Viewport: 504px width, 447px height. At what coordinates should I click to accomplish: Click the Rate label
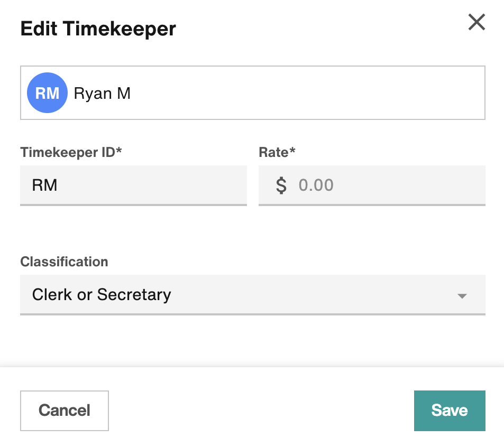click(277, 152)
